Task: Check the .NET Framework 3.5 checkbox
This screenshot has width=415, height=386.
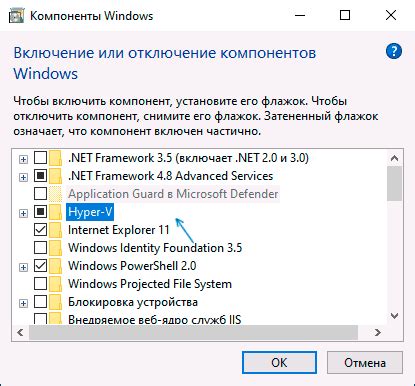Action: (x=40, y=158)
